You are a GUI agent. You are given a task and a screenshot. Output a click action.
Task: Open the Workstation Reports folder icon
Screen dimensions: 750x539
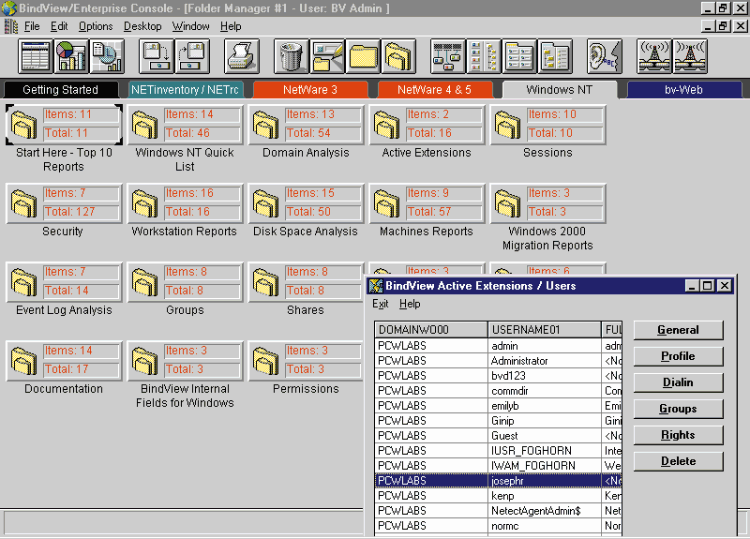(144, 203)
